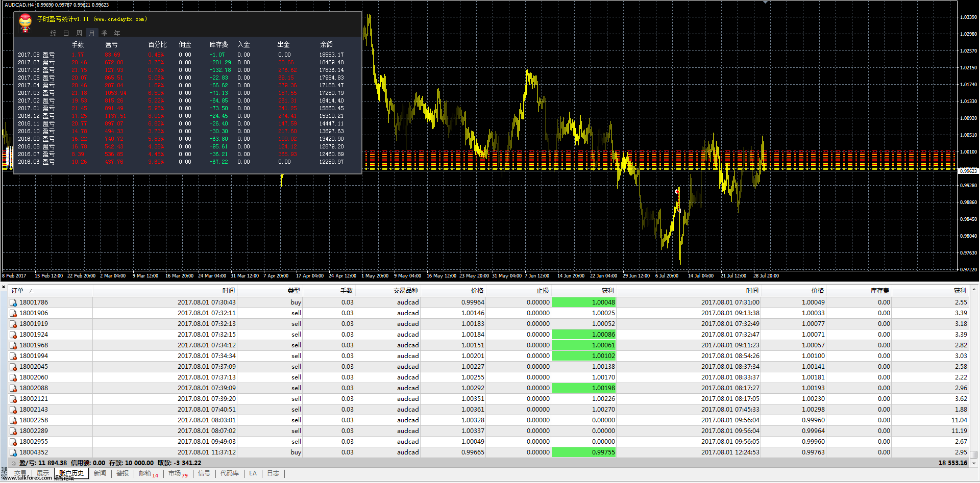Screen dimensions: 980x483
Task: Click the order icon for order 18002289
Action: [x=13, y=431]
